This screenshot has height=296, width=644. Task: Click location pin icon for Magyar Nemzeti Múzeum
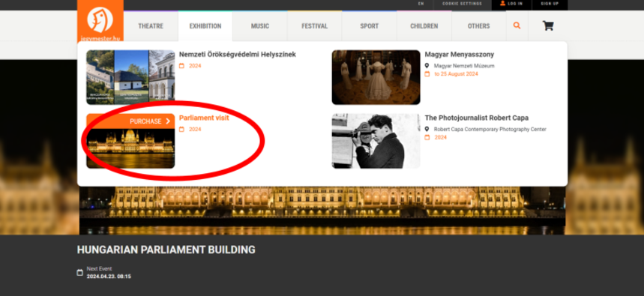pyautogui.click(x=427, y=66)
